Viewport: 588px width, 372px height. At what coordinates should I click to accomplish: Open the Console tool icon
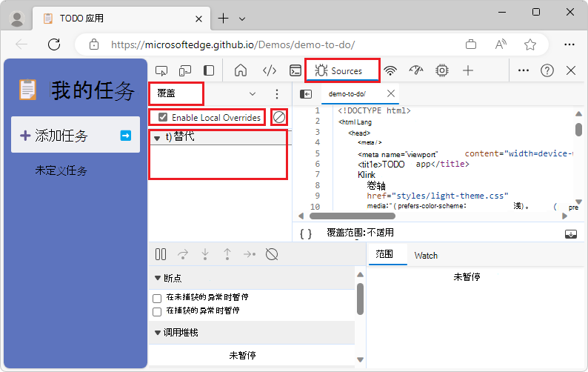295,70
